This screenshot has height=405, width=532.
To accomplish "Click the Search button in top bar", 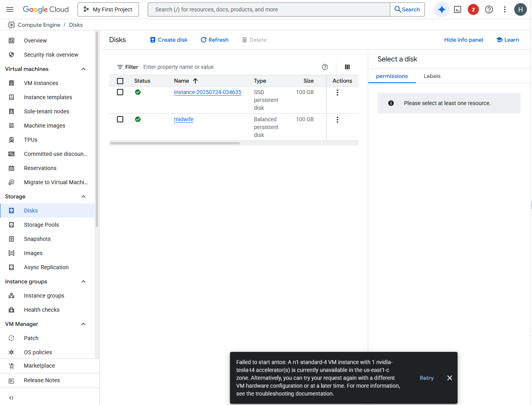I will tap(407, 9).
